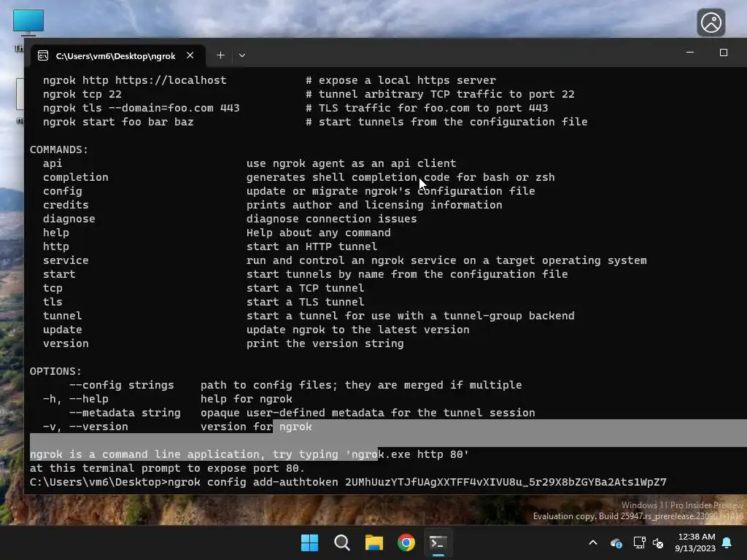Open the notifications bell icon
The image size is (747, 560).
[727, 542]
